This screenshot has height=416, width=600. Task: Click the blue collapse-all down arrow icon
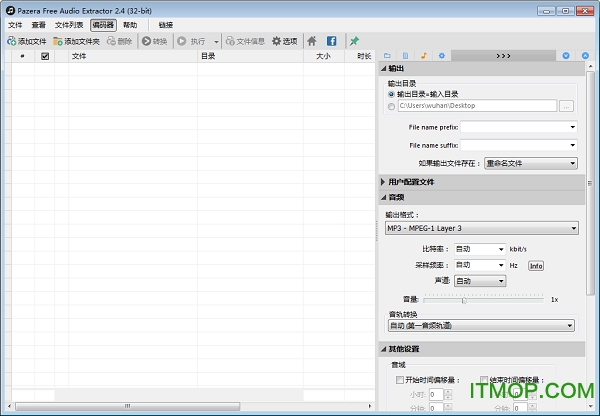point(566,56)
